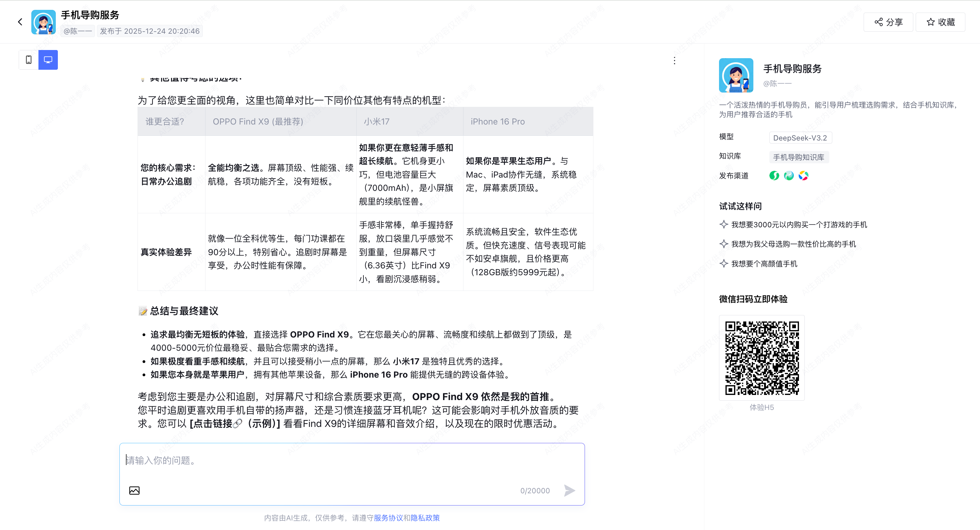
Task: Click the WeChat QR code image
Action: pos(762,358)
